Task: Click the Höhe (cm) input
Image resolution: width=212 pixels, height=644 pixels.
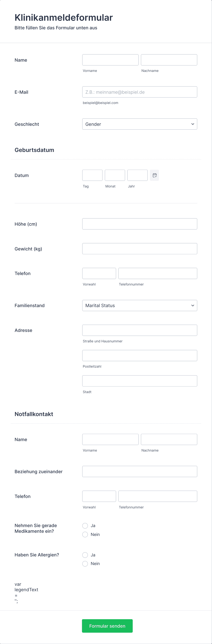Action: pyautogui.click(x=140, y=224)
